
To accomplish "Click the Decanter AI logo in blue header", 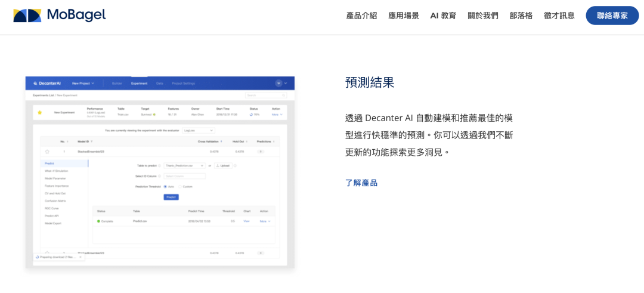I will 48,84.
